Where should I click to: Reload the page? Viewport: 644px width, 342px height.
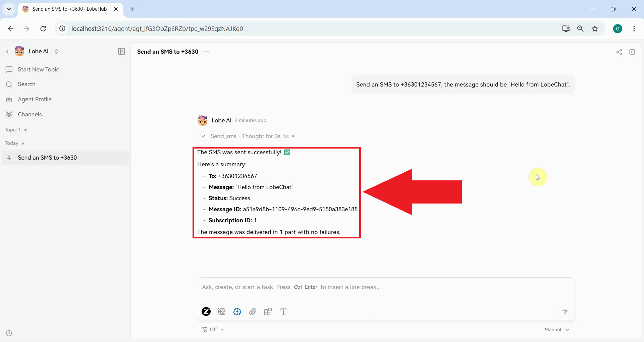[43, 28]
